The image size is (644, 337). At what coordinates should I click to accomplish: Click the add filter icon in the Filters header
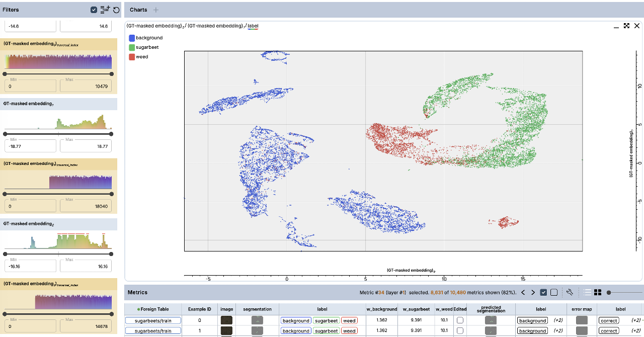pyautogui.click(x=105, y=10)
